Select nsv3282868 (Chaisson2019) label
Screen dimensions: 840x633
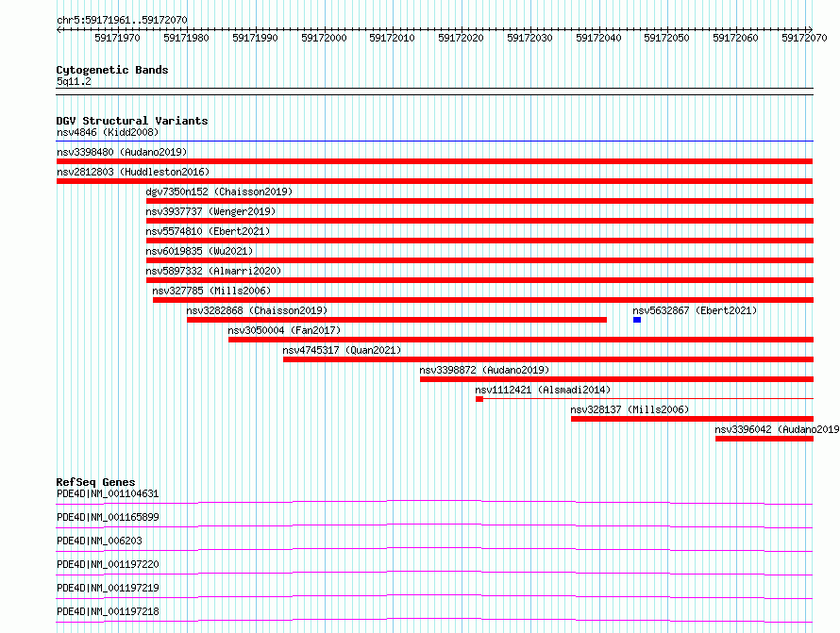click(257, 310)
